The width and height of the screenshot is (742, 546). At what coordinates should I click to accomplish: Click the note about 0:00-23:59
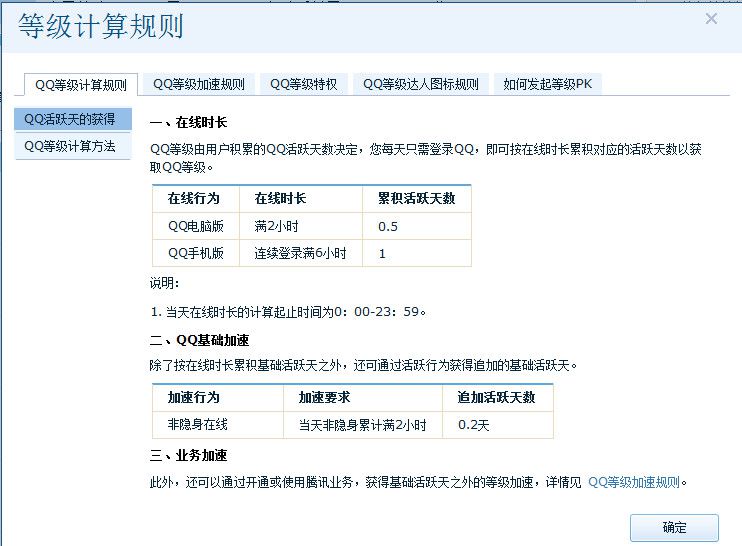(x=288, y=312)
